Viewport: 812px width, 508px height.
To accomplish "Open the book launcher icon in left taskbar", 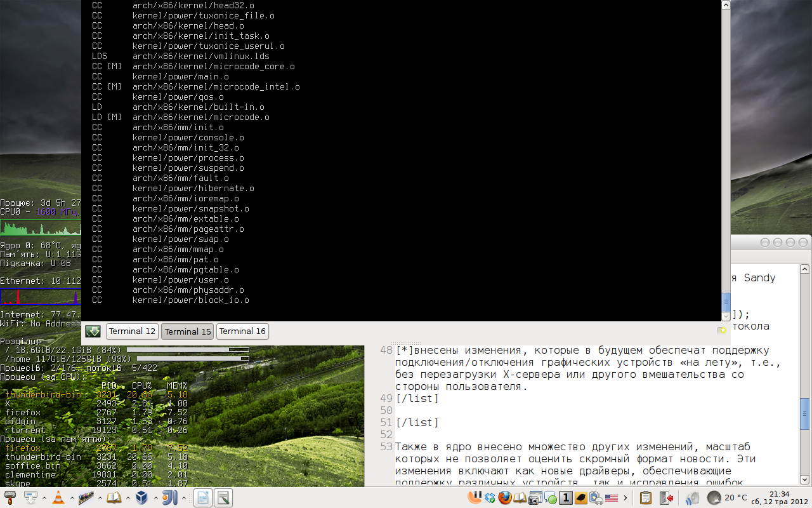I will [114, 498].
